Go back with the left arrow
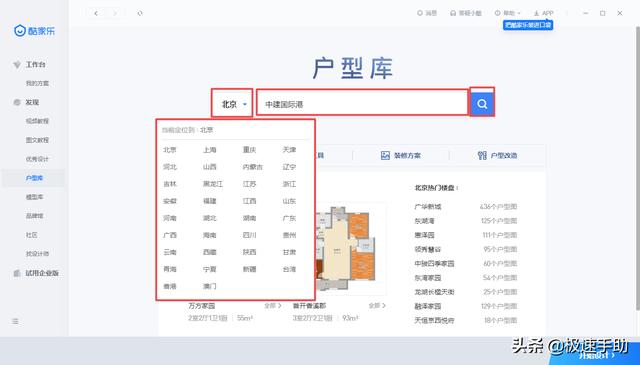 (96, 13)
